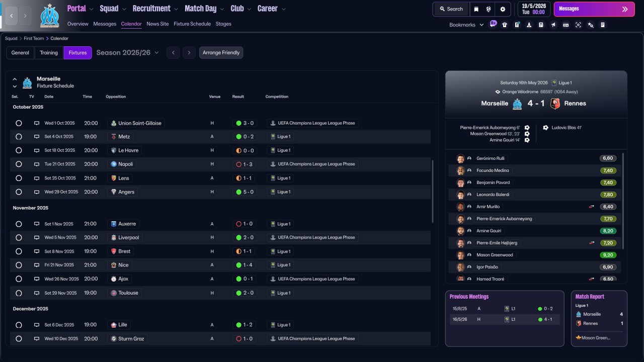
Task: Select the radio button for Le Havre fixture
Action: point(19,150)
